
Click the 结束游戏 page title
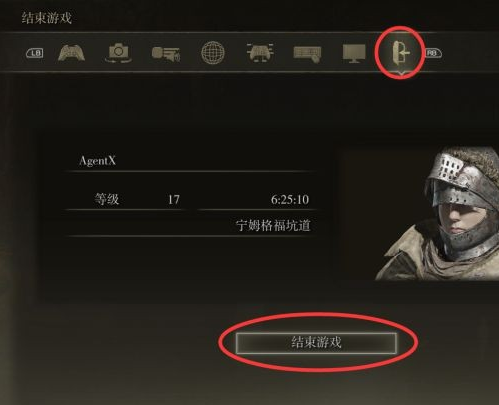[x=47, y=18]
